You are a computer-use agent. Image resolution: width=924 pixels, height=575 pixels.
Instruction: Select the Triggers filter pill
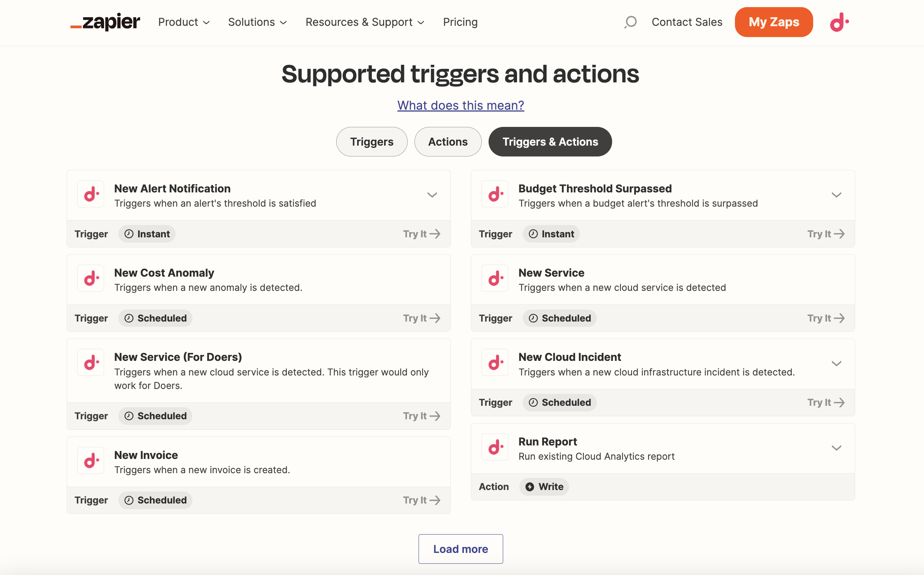[x=371, y=142]
